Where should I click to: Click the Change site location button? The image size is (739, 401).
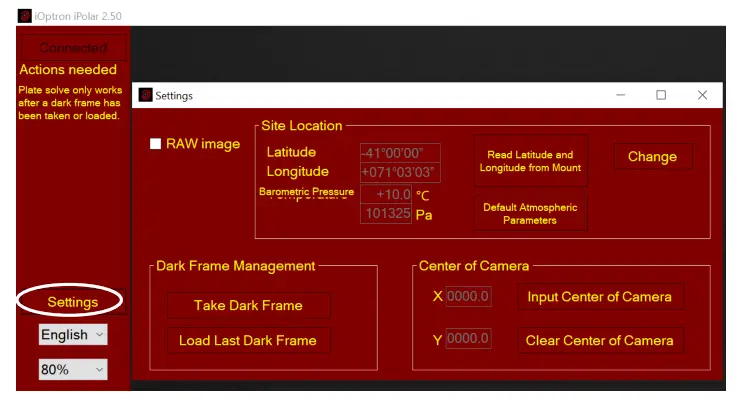653,156
